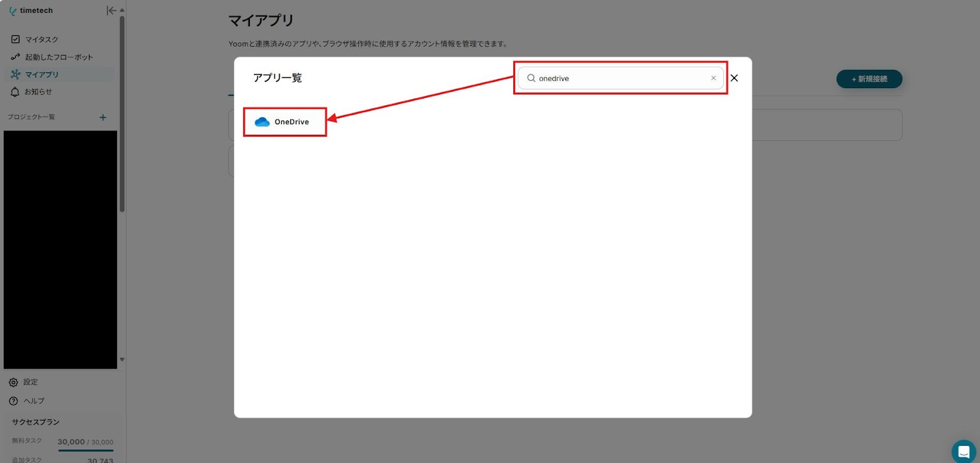Select マイアプリ in the sidebar
The height and width of the screenshot is (463, 980).
[59, 74]
